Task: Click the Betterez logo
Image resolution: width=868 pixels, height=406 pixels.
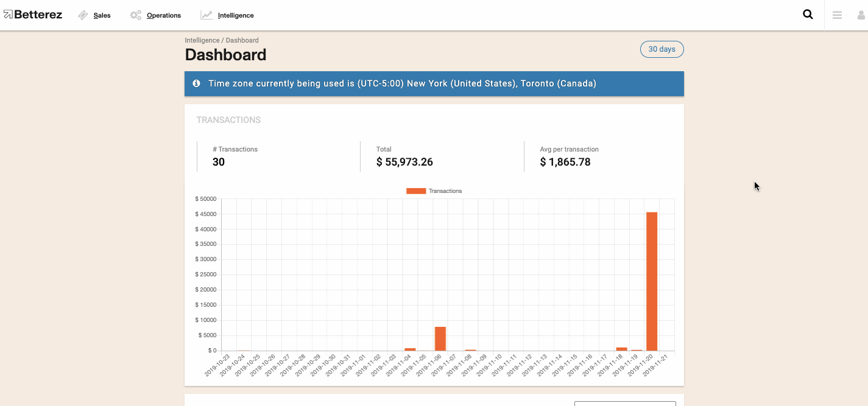Action: [33, 15]
